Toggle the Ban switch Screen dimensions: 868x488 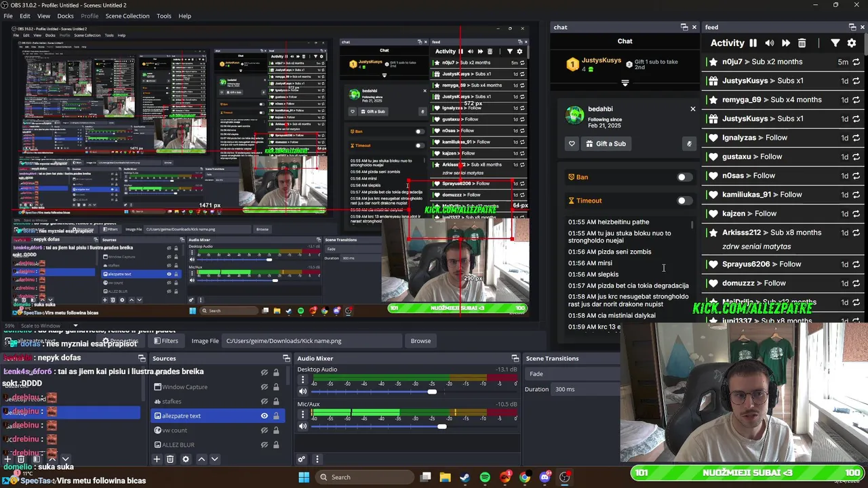tap(684, 178)
